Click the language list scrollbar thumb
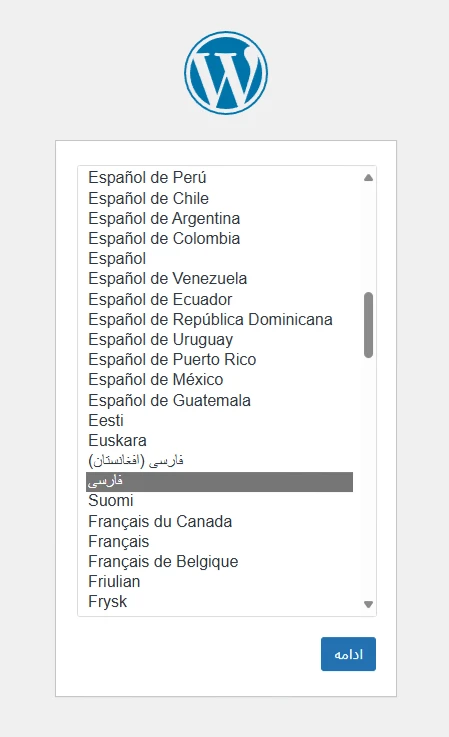Viewport: 449px width, 737px height. pos(368,325)
